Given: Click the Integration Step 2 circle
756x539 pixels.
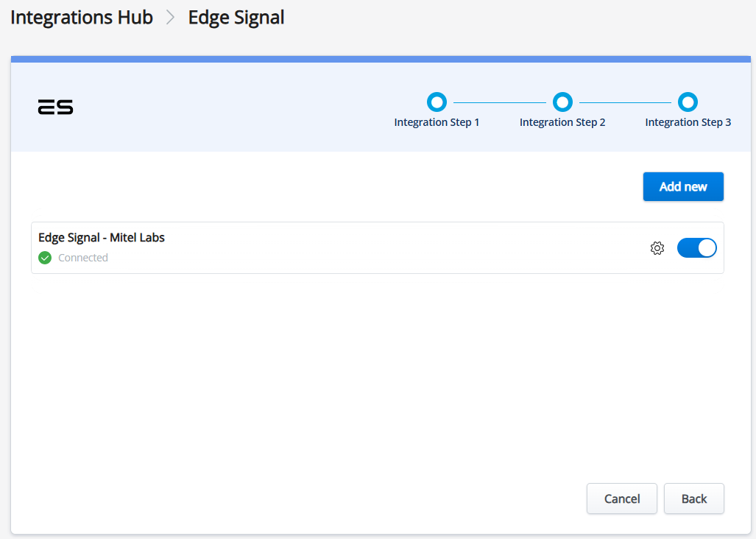Looking at the screenshot, I should (x=562, y=102).
